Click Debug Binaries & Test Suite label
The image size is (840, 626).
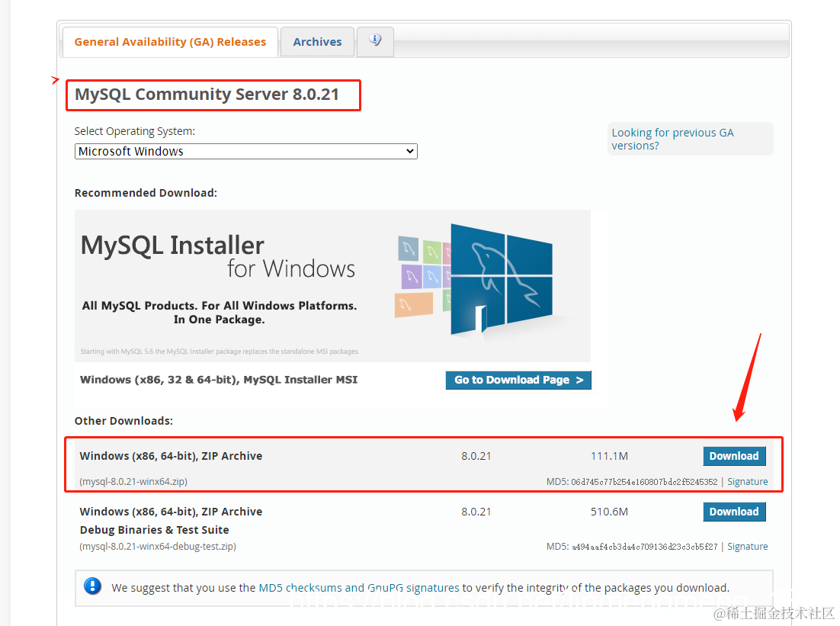click(154, 529)
